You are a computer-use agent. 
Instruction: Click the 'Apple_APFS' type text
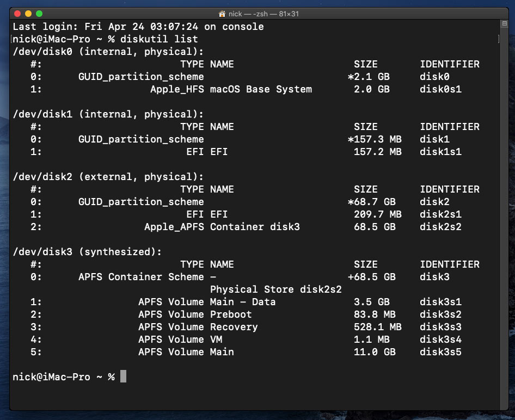(174, 227)
